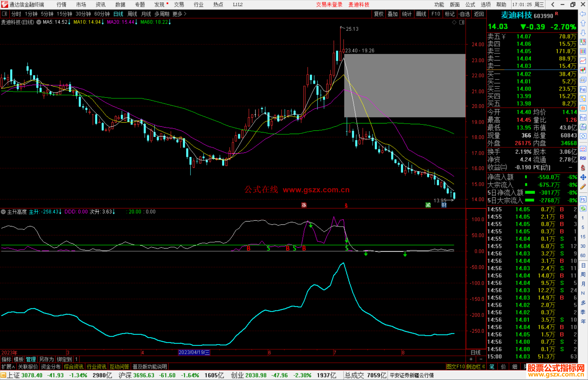Image resolution: width=588 pixels, height=380 pixels.
Task: Click the gray selected range rectangle
Action: [x=405, y=86]
